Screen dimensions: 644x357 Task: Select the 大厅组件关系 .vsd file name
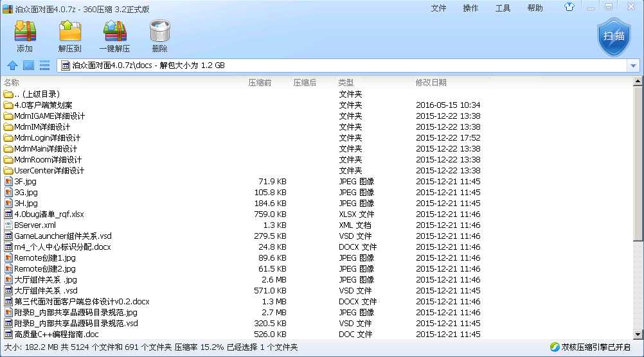(46, 290)
